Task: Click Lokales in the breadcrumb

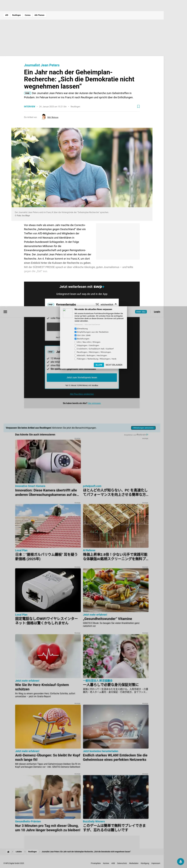Action: (x=19, y=852)
